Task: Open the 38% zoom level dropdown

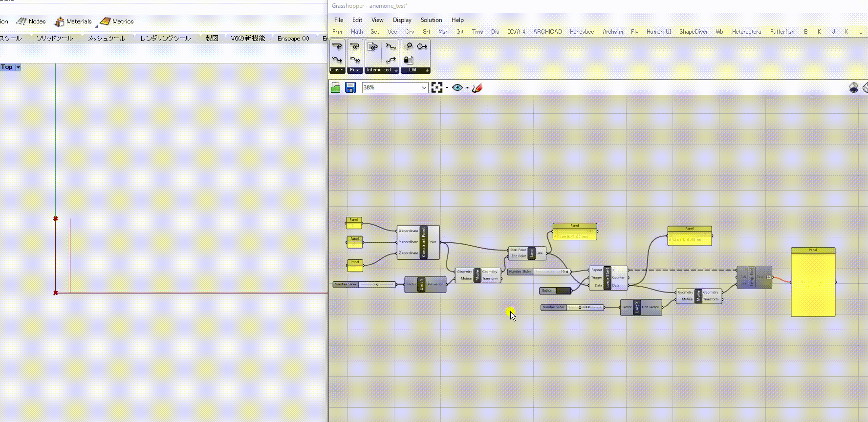Action: tap(424, 87)
